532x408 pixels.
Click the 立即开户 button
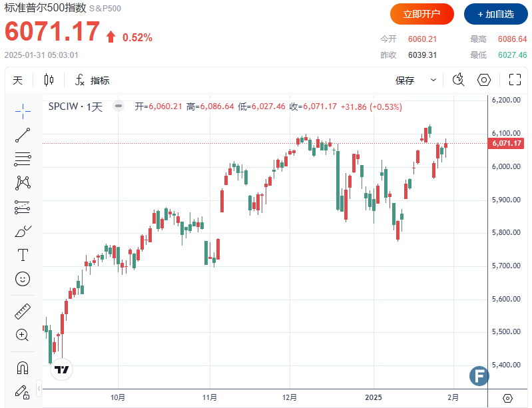[422, 14]
